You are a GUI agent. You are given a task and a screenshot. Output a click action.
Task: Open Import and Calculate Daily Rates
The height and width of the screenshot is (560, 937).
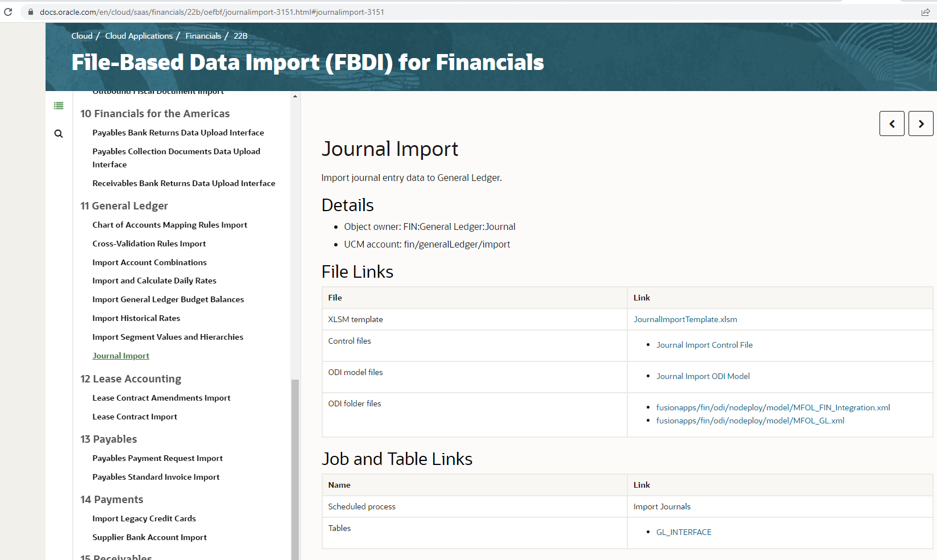154,281
